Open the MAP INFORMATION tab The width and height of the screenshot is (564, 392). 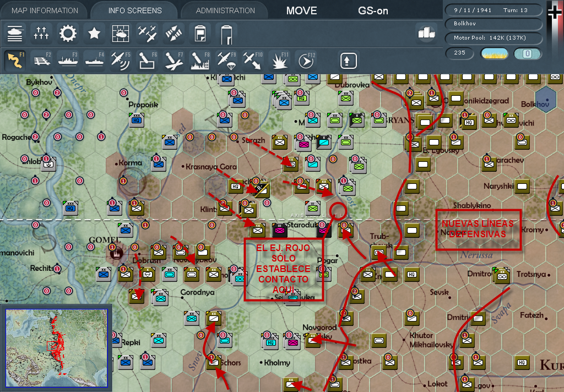click(45, 10)
